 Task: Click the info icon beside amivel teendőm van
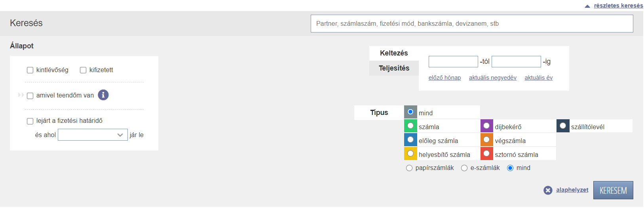click(103, 95)
